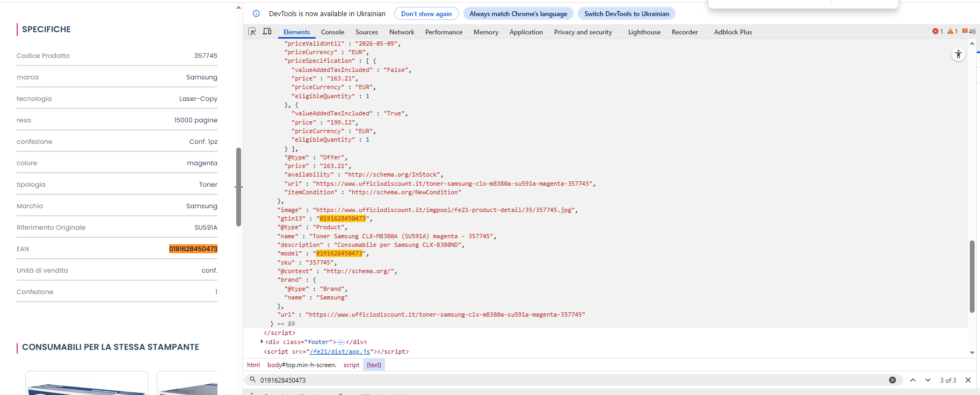Open the Privacy and security tab

583,32
